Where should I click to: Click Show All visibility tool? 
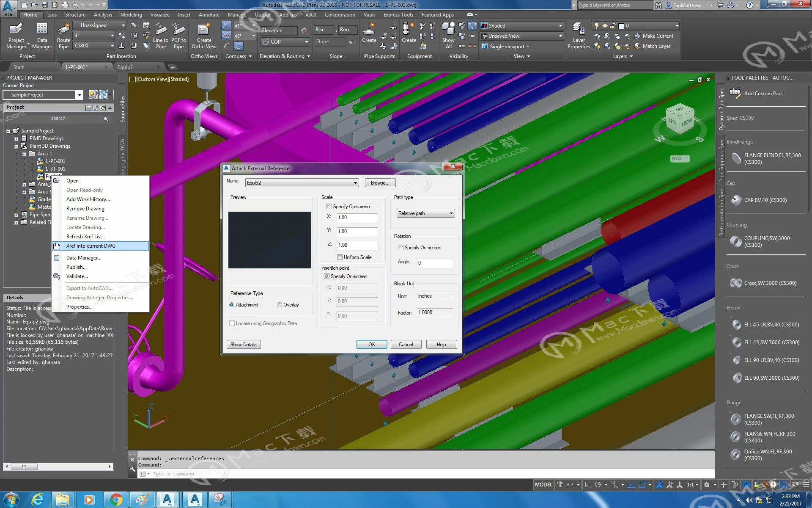coord(448,36)
